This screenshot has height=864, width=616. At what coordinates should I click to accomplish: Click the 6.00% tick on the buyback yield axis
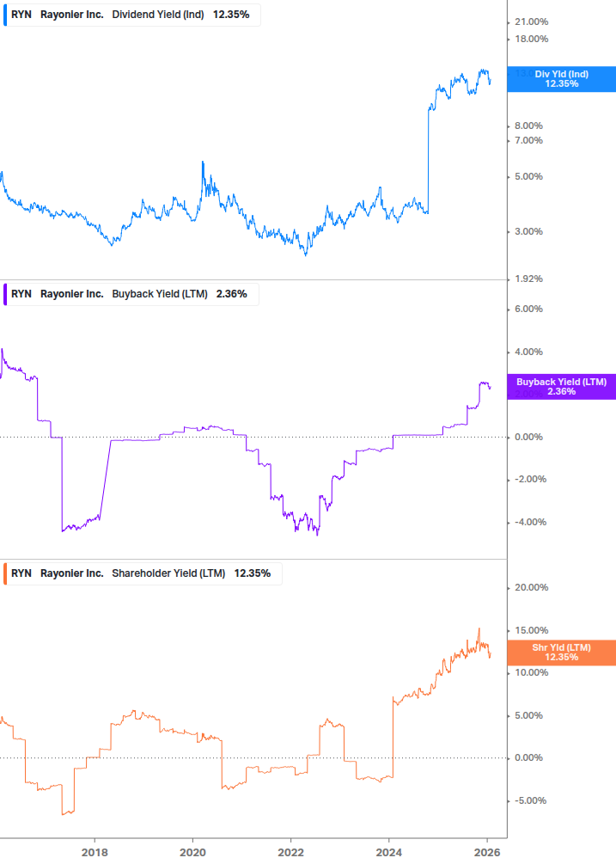(x=528, y=309)
